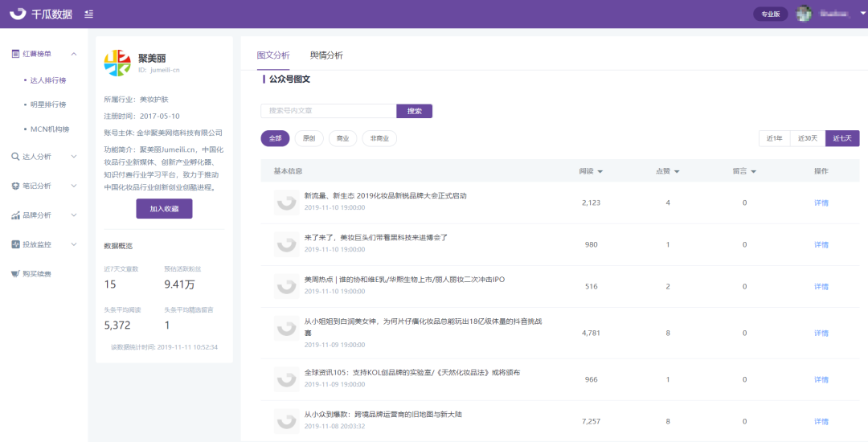868x442 pixels.
Task: Click the 专业版 badge
Action: click(771, 14)
